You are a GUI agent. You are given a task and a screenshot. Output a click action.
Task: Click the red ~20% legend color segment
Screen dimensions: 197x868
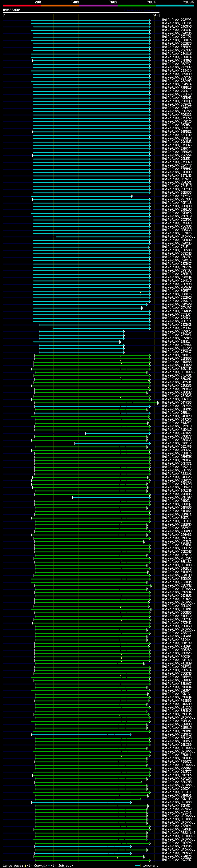pyautogui.click(x=22, y=6)
